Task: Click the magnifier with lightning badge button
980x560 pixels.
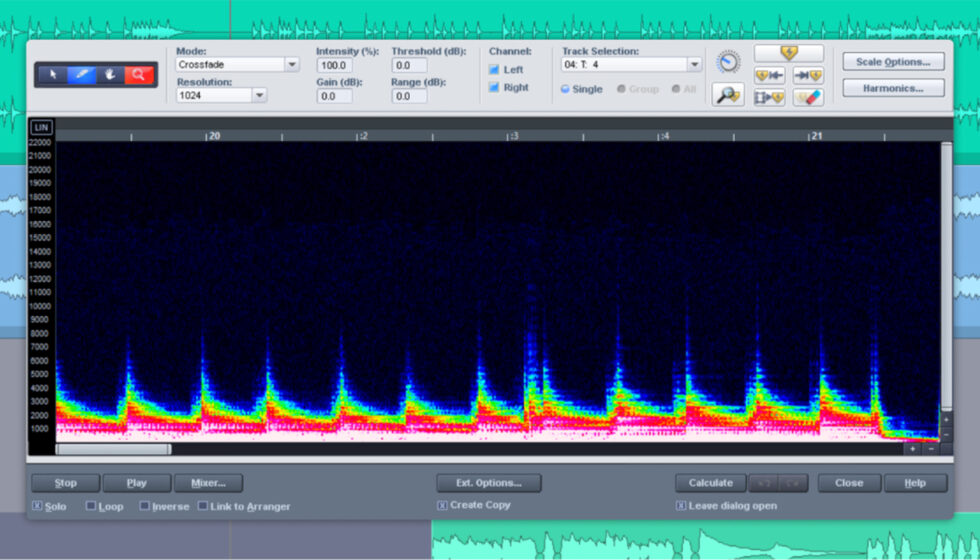Action: pos(728,94)
